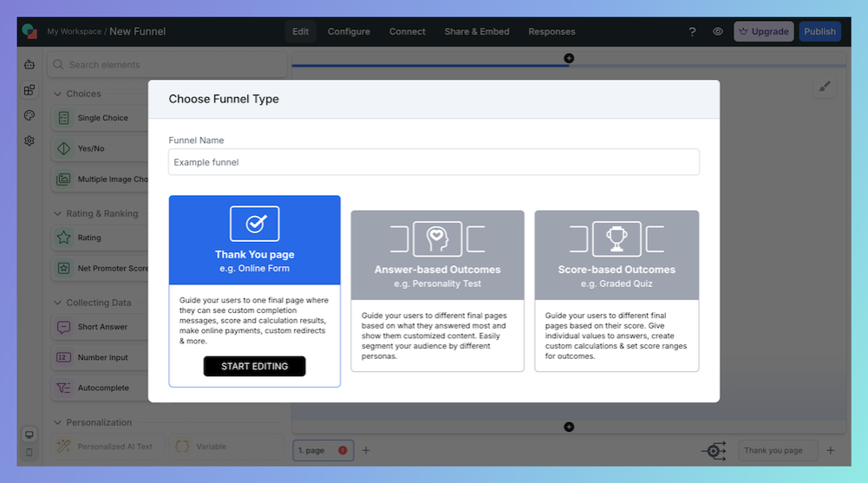868x483 pixels.
Task: Click the top plus circle on canvas
Action: [569, 58]
